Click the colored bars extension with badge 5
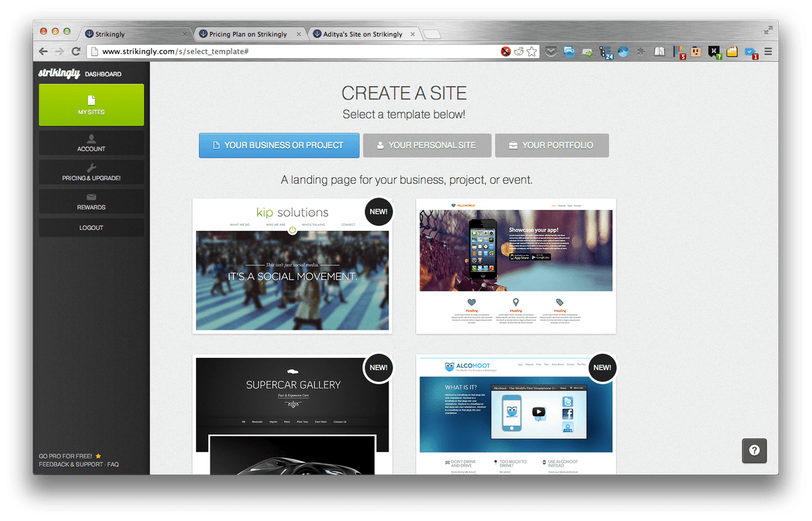Image resolution: width=812 pixels, height=521 pixels. [679, 52]
